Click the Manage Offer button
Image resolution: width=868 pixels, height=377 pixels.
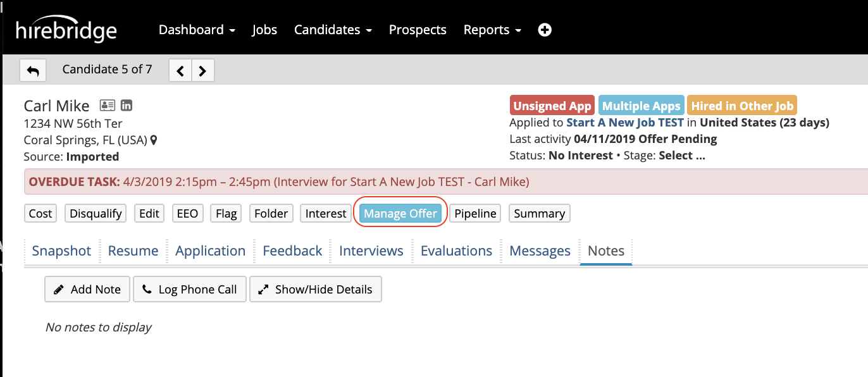pyautogui.click(x=401, y=213)
